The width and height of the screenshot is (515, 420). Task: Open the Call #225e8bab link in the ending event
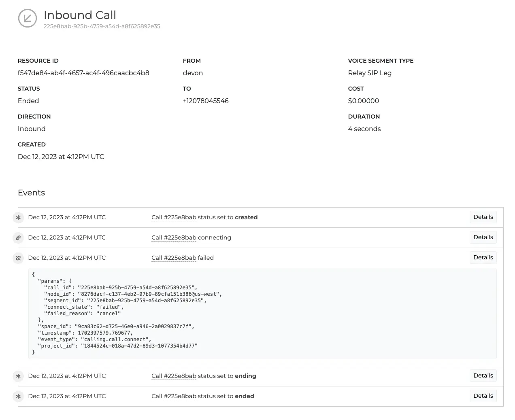coord(174,376)
